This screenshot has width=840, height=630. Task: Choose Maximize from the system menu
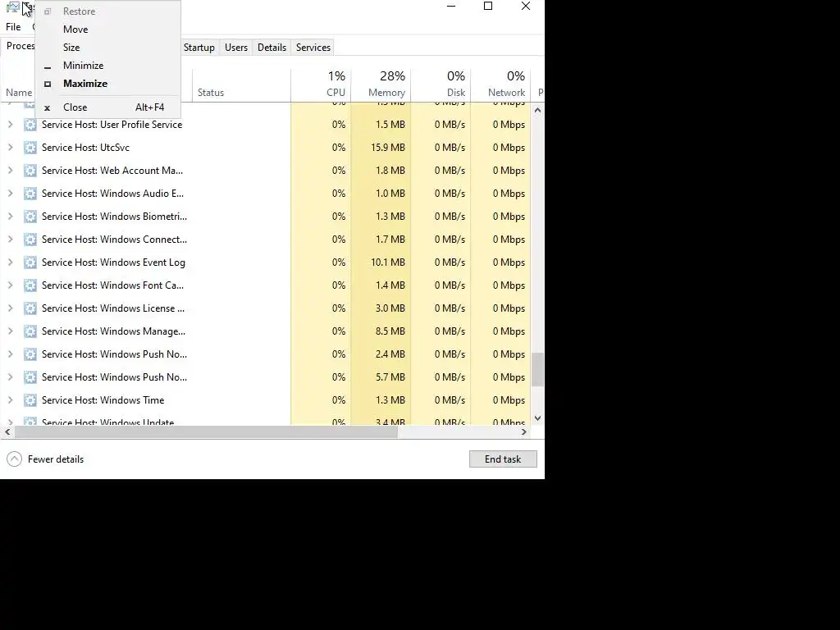click(x=107, y=84)
